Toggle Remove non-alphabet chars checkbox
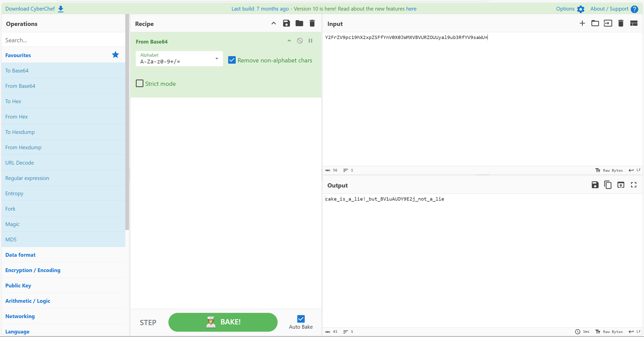The image size is (644, 337). (x=232, y=60)
